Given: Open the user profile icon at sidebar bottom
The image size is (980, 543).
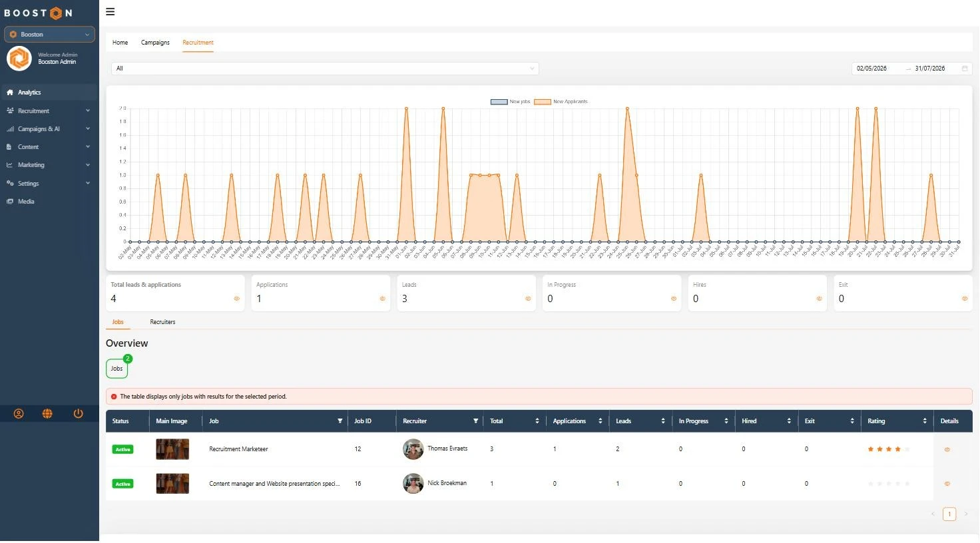Looking at the screenshot, I should [x=19, y=414].
